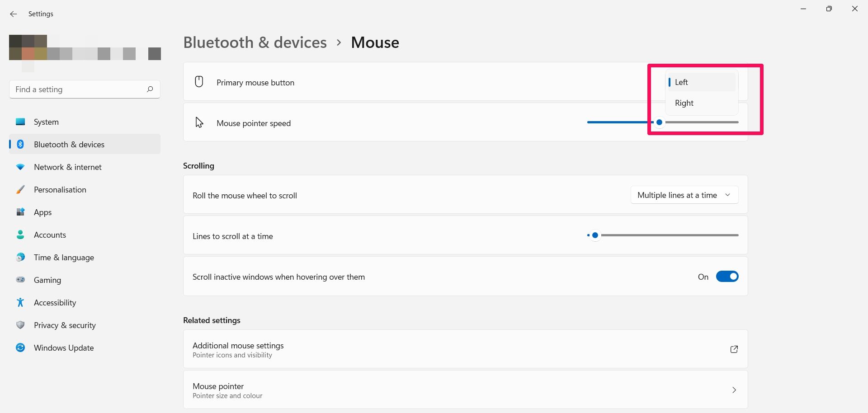Click the Network & internet wifi icon

(x=20, y=167)
